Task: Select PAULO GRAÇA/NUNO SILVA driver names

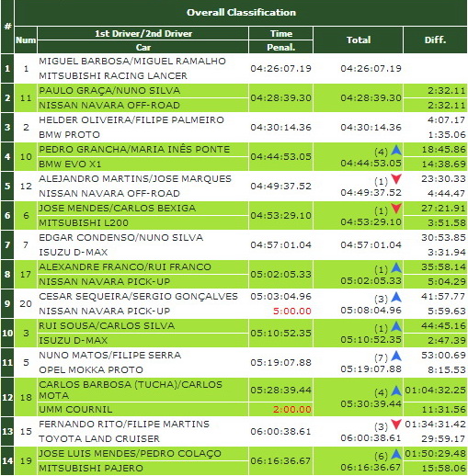Action: [109, 90]
